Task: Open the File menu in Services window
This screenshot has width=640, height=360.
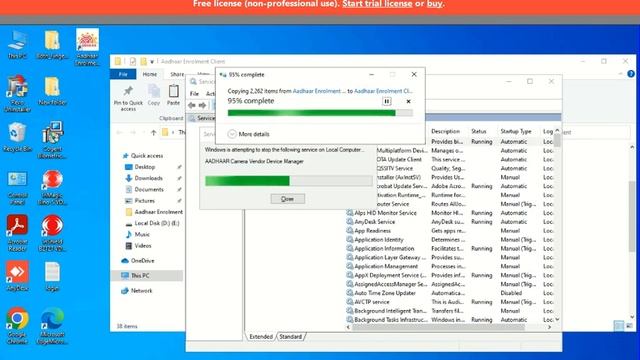Action: point(194,93)
